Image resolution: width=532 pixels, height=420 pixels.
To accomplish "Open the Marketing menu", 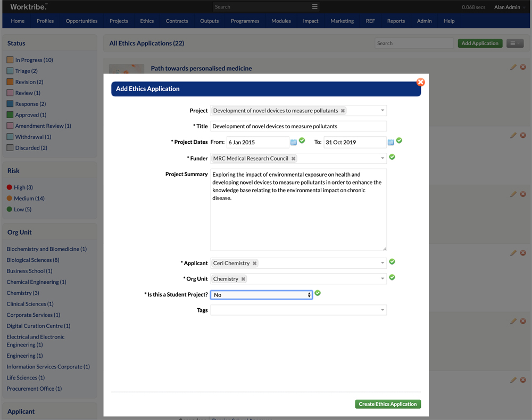I will click(x=342, y=21).
